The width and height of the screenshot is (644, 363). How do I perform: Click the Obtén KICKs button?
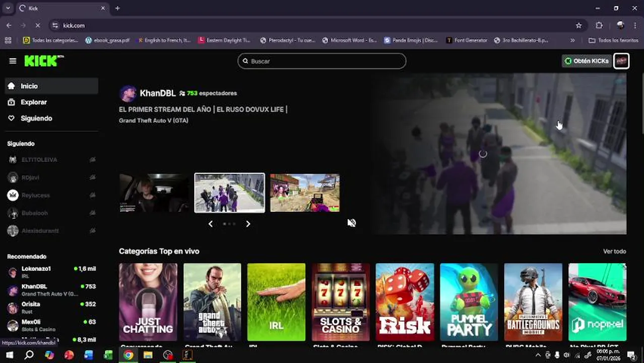point(587,61)
